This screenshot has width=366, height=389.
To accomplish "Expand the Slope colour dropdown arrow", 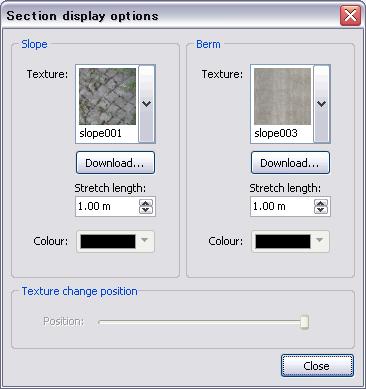I will click(x=145, y=240).
